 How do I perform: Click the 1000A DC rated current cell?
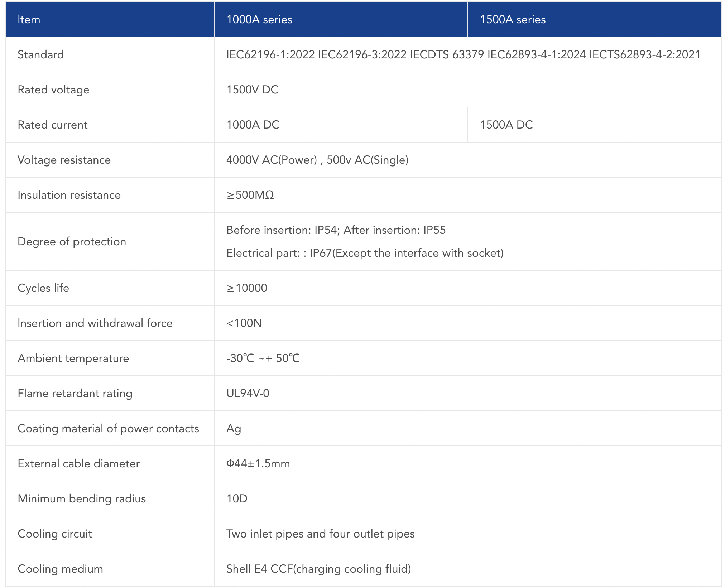coord(253,125)
